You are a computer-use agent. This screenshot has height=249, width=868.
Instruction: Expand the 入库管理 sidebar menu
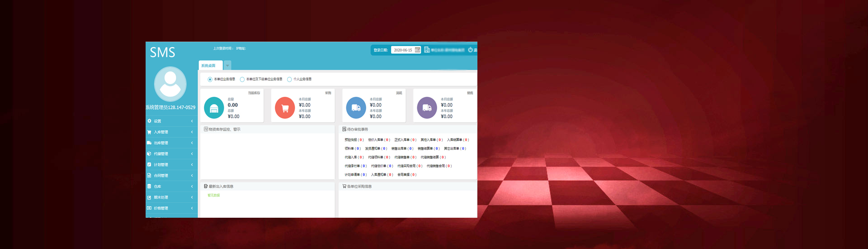[x=171, y=132]
